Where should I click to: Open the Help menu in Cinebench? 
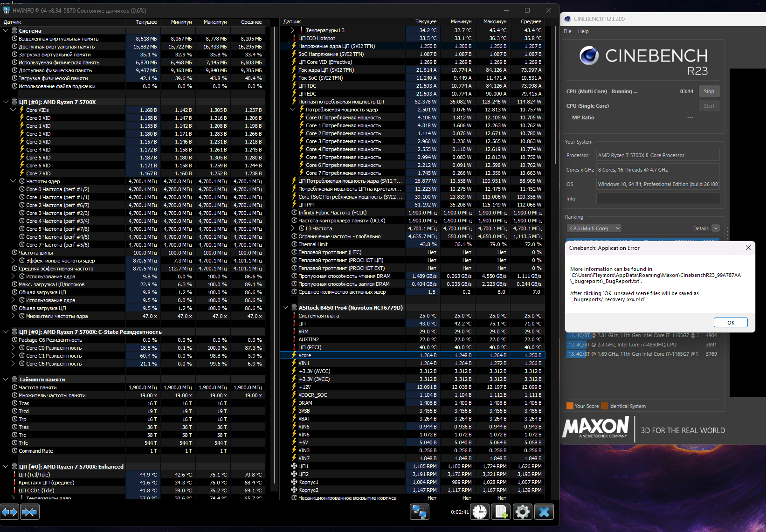(583, 32)
